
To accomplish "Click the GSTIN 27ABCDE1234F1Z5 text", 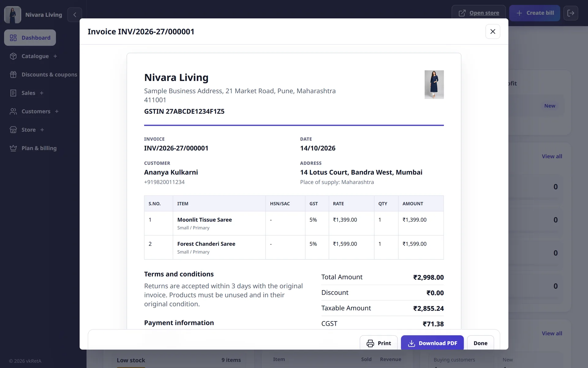I will coord(184,111).
